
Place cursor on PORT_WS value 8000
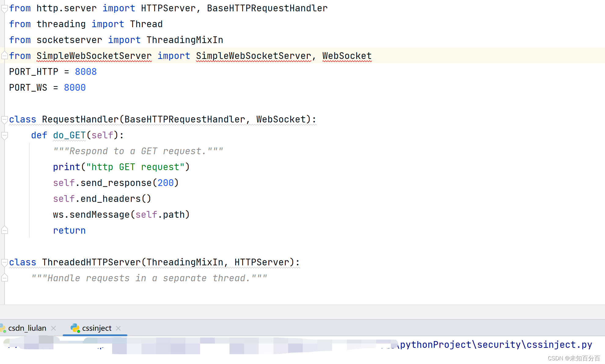coord(75,88)
